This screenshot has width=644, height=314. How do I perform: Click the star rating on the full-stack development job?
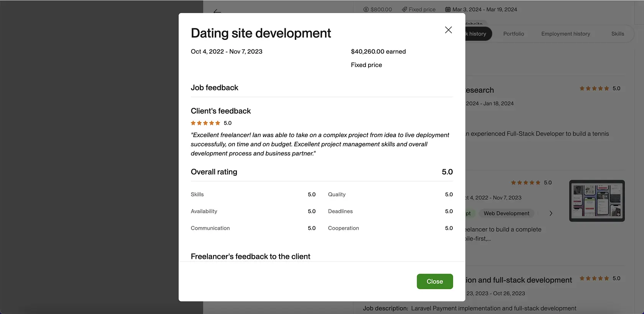594,278
